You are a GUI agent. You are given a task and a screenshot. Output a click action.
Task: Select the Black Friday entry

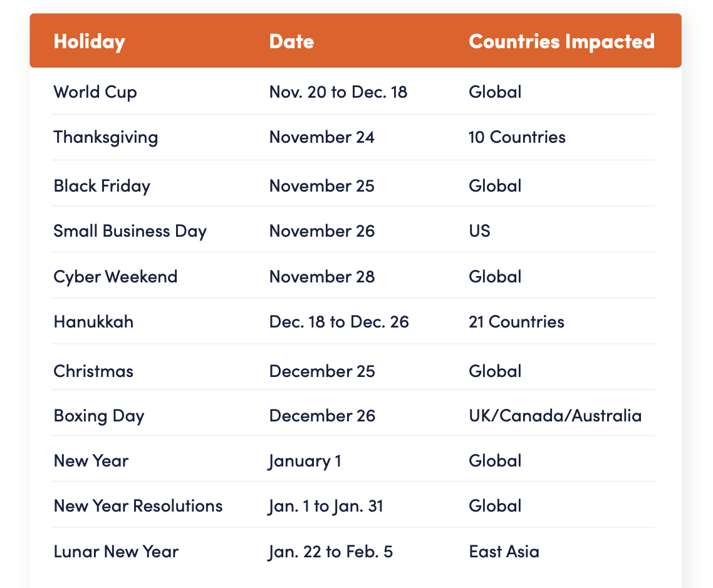coord(102,186)
